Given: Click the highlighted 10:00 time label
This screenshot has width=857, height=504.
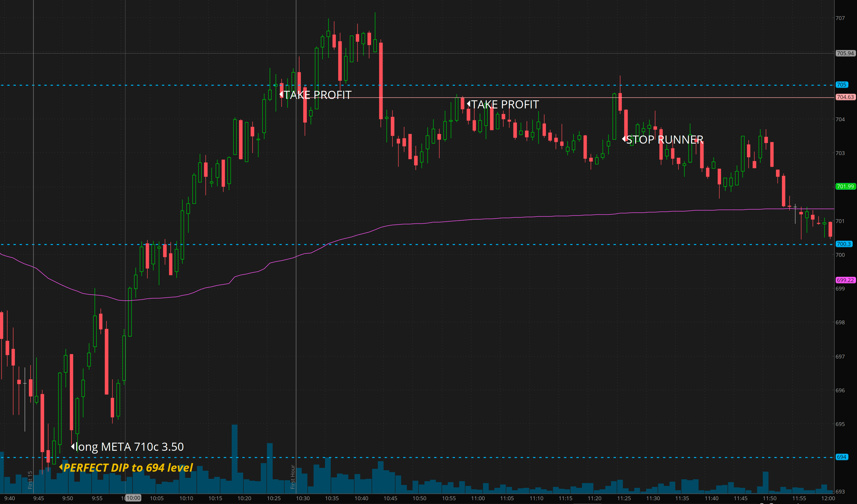Looking at the screenshot, I should 133,498.
